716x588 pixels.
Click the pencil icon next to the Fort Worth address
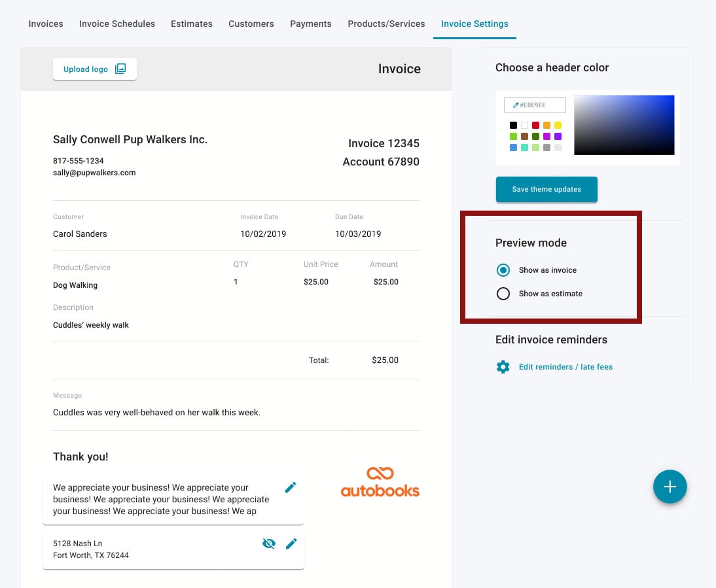click(291, 543)
